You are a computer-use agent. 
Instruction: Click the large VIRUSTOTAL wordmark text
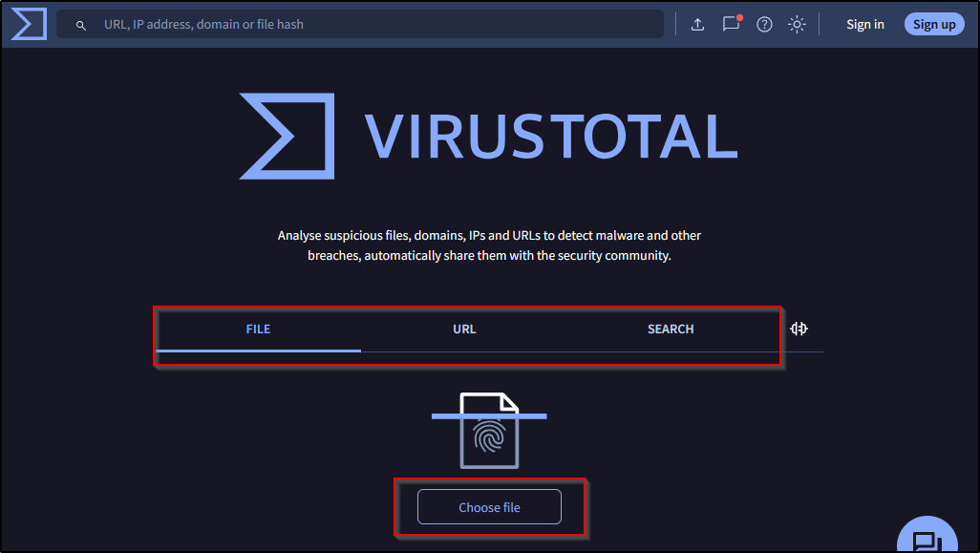click(551, 137)
